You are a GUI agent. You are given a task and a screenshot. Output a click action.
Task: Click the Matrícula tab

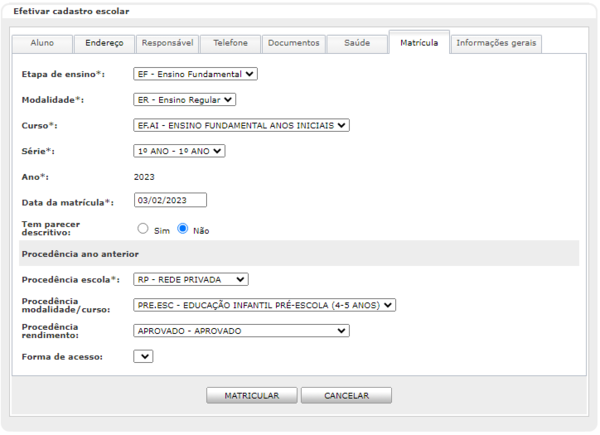(x=418, y=44)
